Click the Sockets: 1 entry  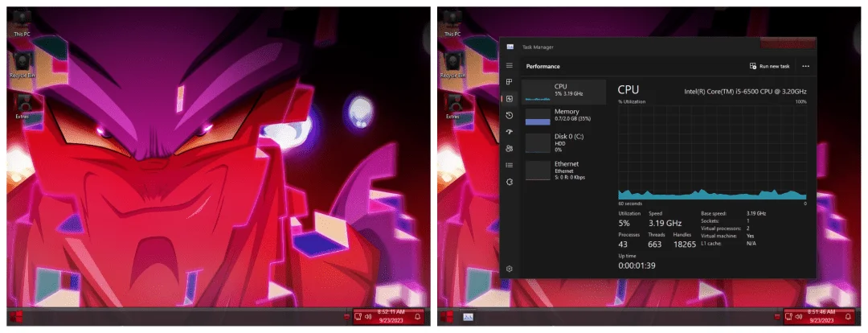click(725, 220)
